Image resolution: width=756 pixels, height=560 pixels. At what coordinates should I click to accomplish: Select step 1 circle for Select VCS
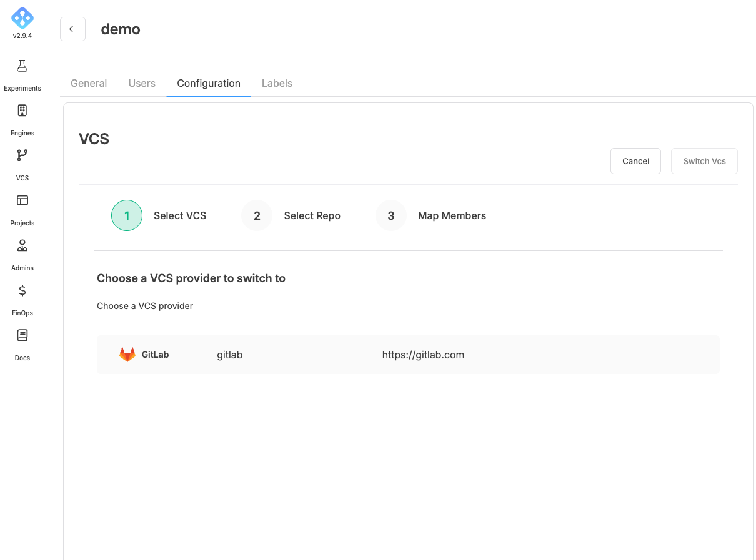tap(127, 215)
